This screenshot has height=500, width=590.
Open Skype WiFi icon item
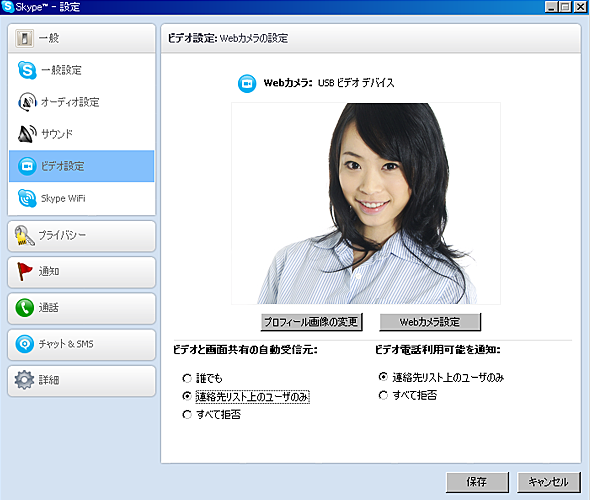coord(27,198)
